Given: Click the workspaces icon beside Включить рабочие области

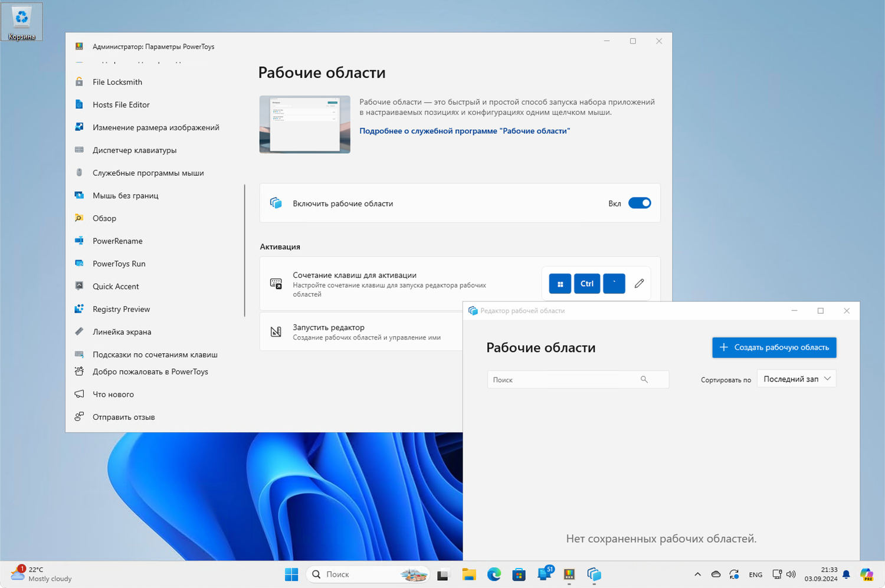Looking at the screenshot, I should (x=276, y=203).
